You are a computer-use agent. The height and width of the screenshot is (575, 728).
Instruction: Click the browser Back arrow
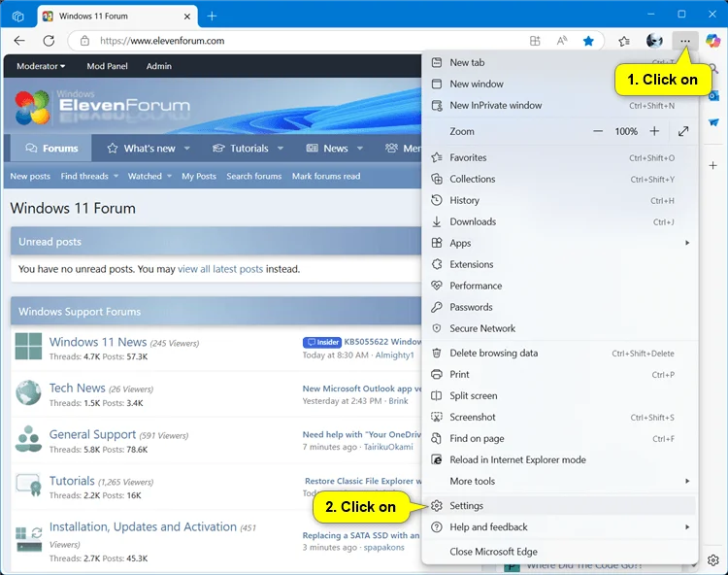(19, 41)
